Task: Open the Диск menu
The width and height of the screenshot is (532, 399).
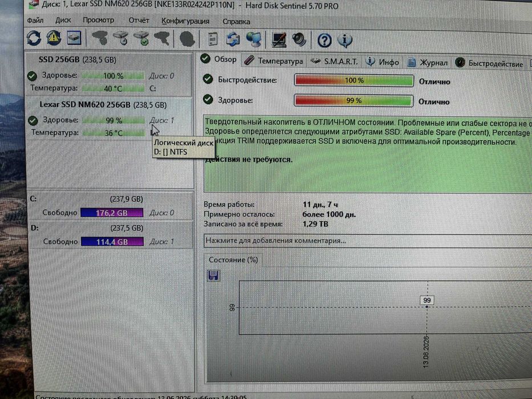Action: click(x=63, y=21)
